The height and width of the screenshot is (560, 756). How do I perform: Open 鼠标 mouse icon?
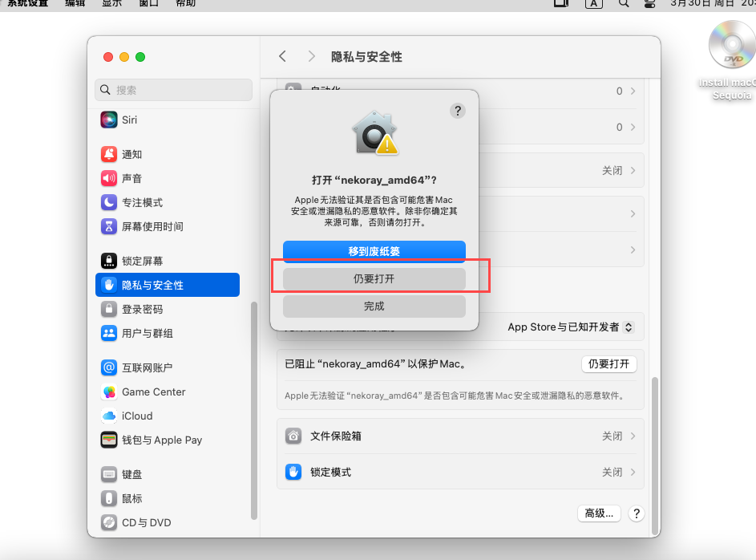109,498
